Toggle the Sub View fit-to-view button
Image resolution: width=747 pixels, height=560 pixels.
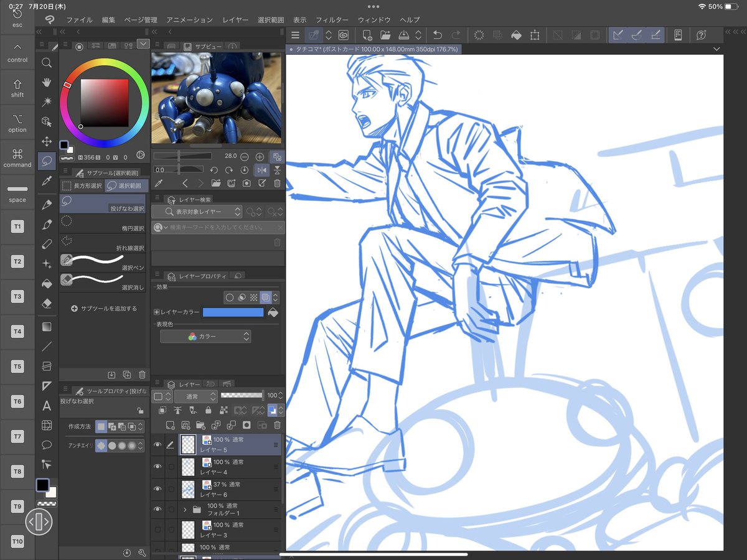(277, 156)
